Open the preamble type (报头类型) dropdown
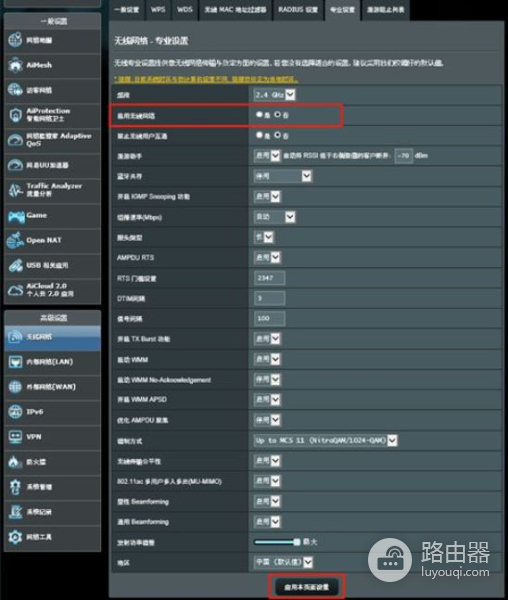 264,237
